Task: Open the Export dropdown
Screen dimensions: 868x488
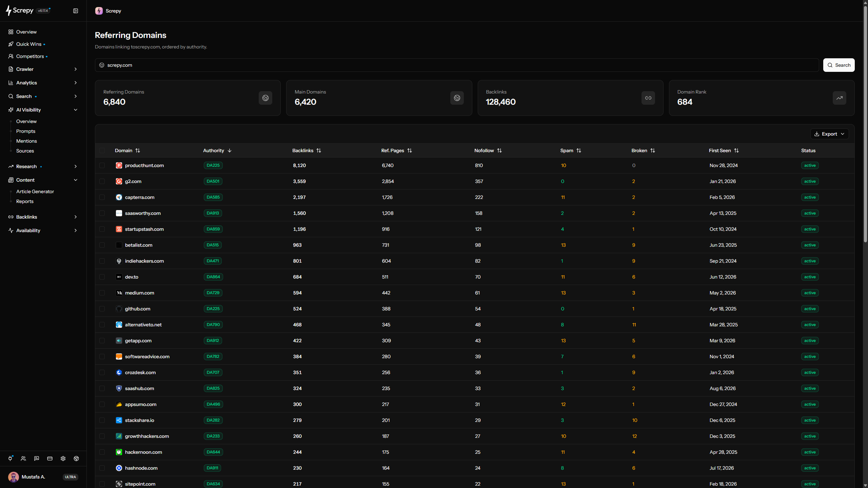Action: point(829,134)
